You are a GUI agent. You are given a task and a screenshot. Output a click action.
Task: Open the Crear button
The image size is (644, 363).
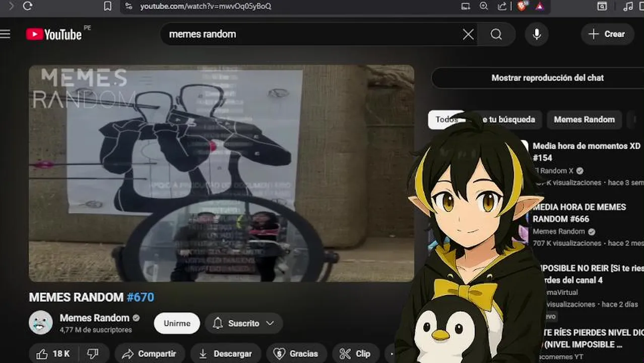pyautogui.click(x=607, y=34)
